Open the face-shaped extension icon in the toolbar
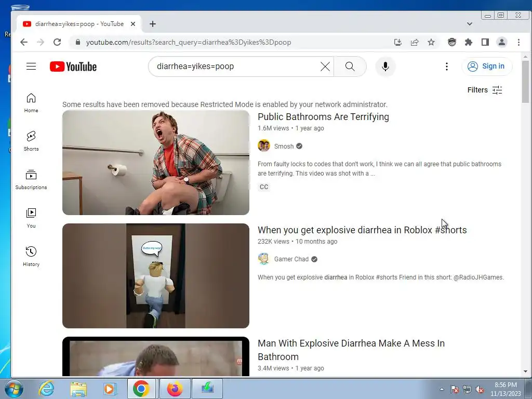This screenshot has width=532, height=399. coord(451,42)
